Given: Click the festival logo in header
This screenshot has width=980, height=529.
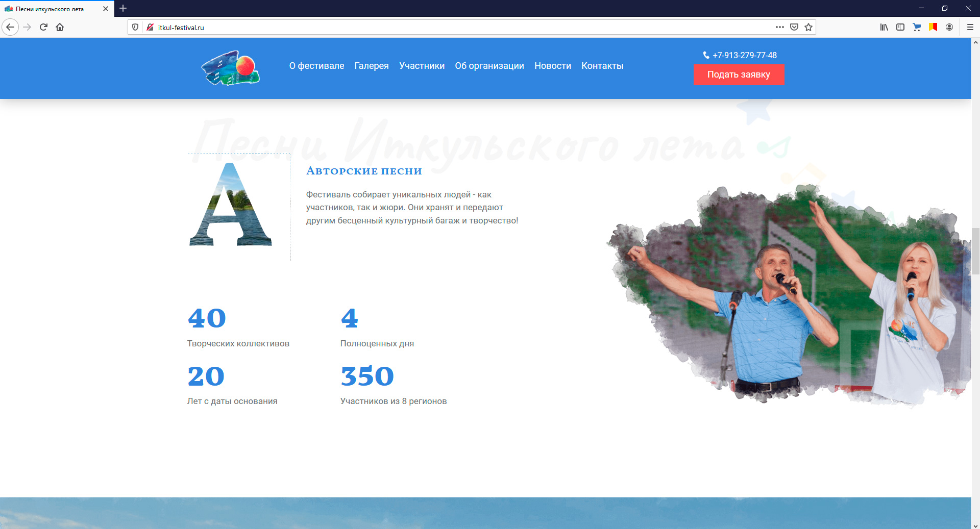Looking at the screenshot, I should (x=231, y=68).
